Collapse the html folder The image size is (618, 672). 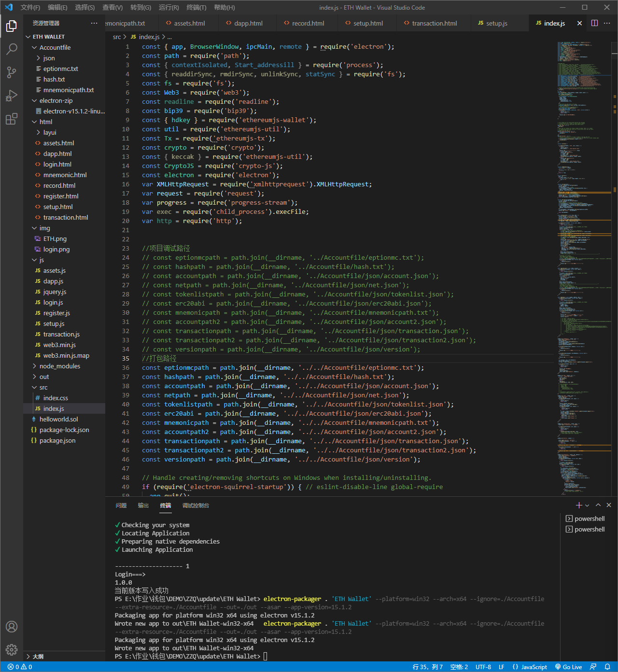(64, 122)
